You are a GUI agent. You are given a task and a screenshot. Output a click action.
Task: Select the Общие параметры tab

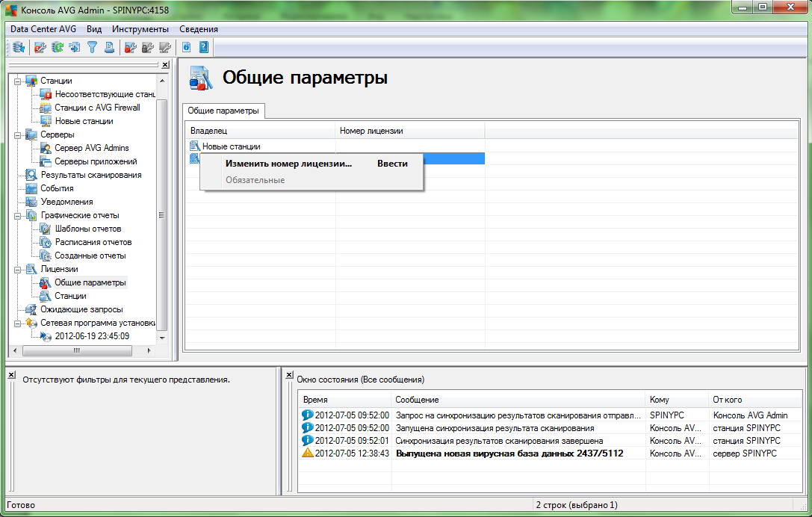[x=223, y=111]
